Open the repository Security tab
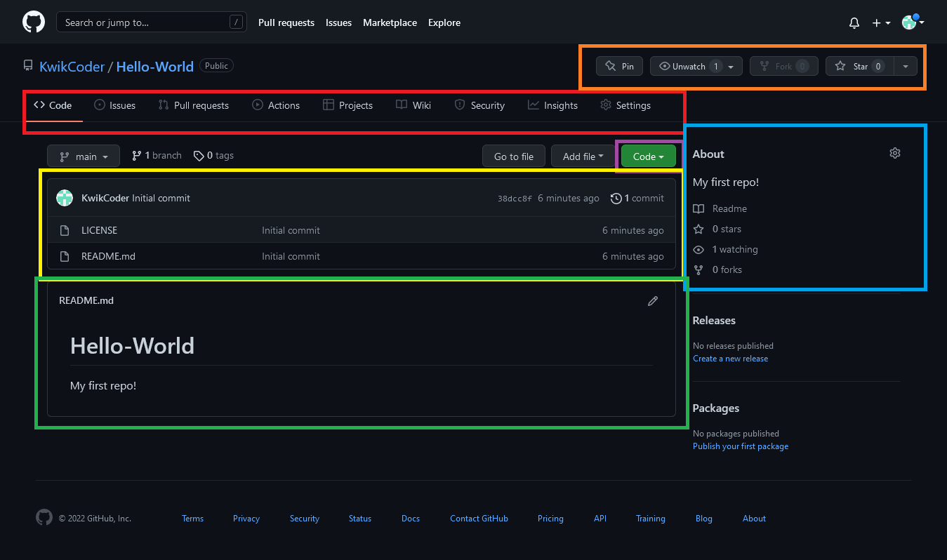 (x=479, y=105)
